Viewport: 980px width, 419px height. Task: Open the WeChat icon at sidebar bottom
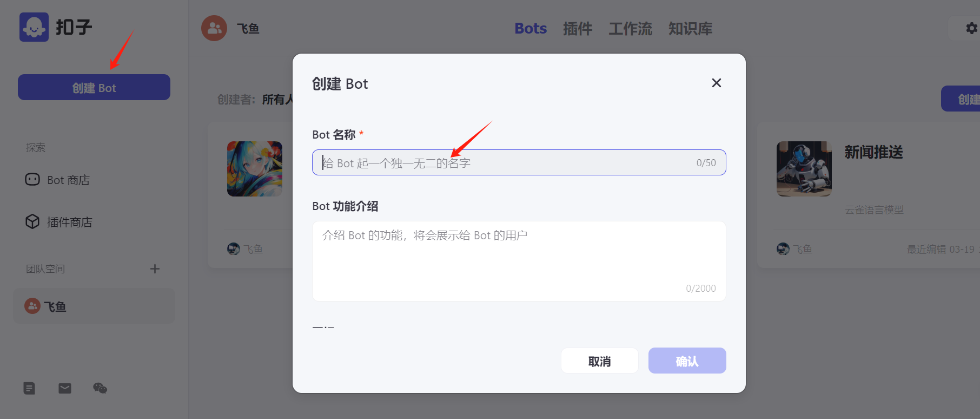(100, 388)
